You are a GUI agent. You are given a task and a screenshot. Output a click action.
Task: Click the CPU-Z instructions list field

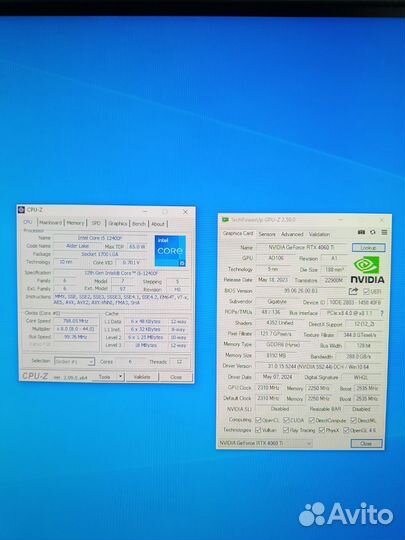click(121, 299)
